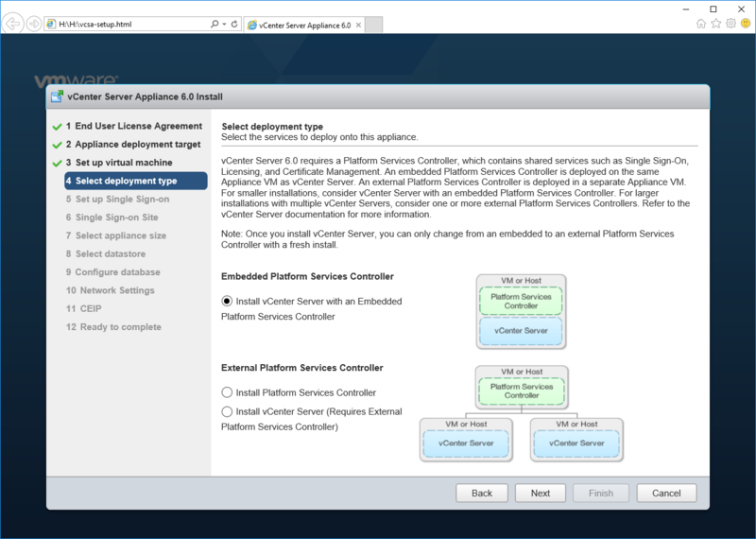Click step 5 Set up Single Sign-on
This screenshot has width=756, height=539.
tap(117, 200)
